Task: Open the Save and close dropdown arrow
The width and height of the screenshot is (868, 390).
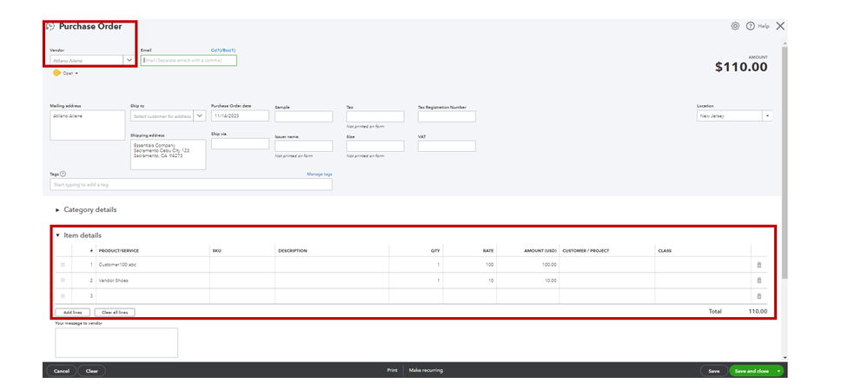Action: [779, 371]
